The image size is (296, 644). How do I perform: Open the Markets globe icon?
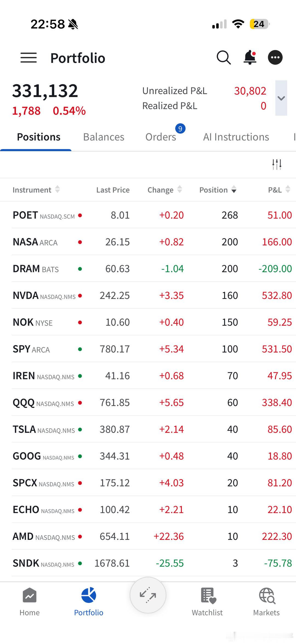(x=267, y=596)
